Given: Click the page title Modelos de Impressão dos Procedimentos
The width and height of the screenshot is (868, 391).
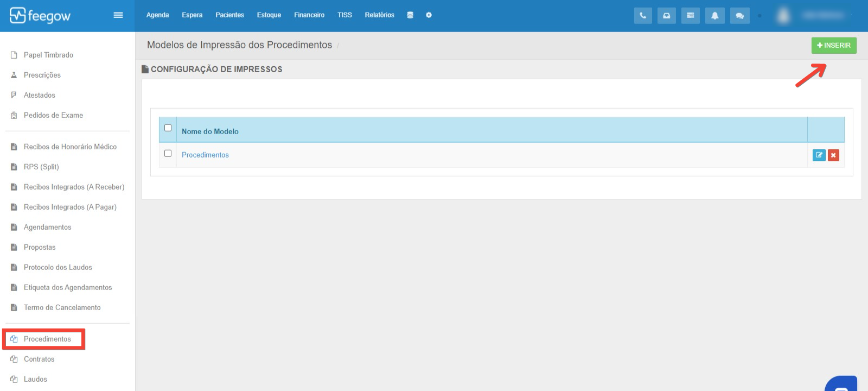Looking at the screenshot, I should click(239, 45).
